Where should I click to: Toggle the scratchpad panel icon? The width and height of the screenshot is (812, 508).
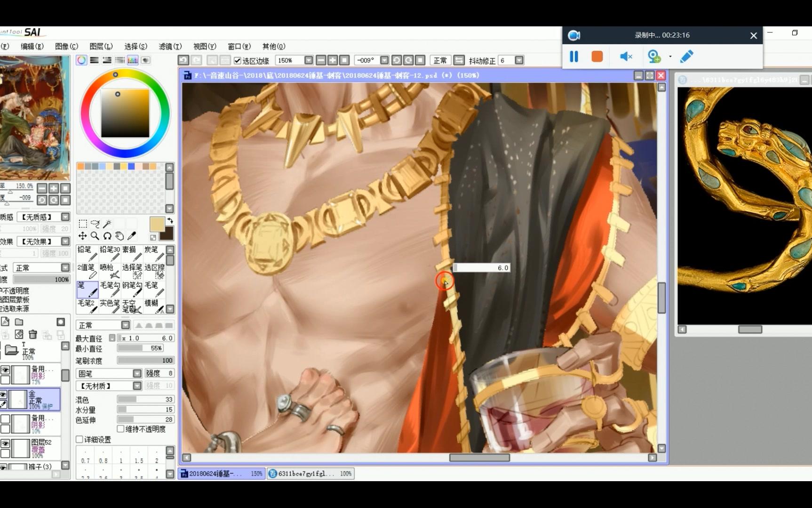(x=146, y=60)
